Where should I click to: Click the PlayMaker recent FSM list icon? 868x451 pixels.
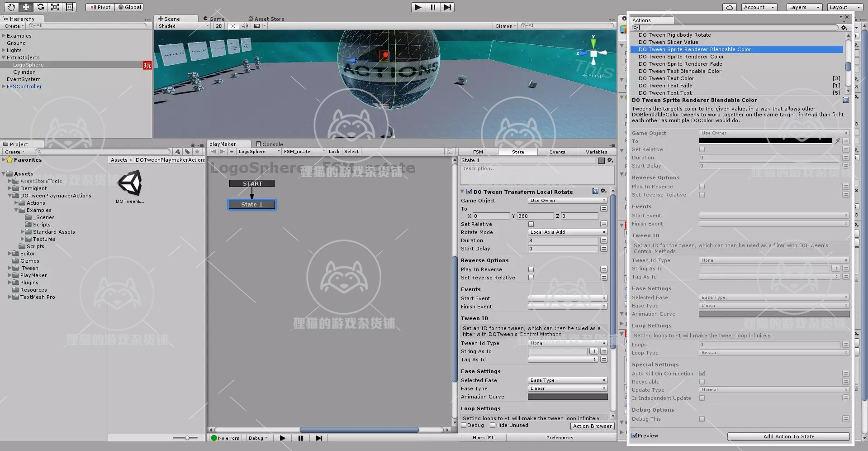[x=232, y=152]
